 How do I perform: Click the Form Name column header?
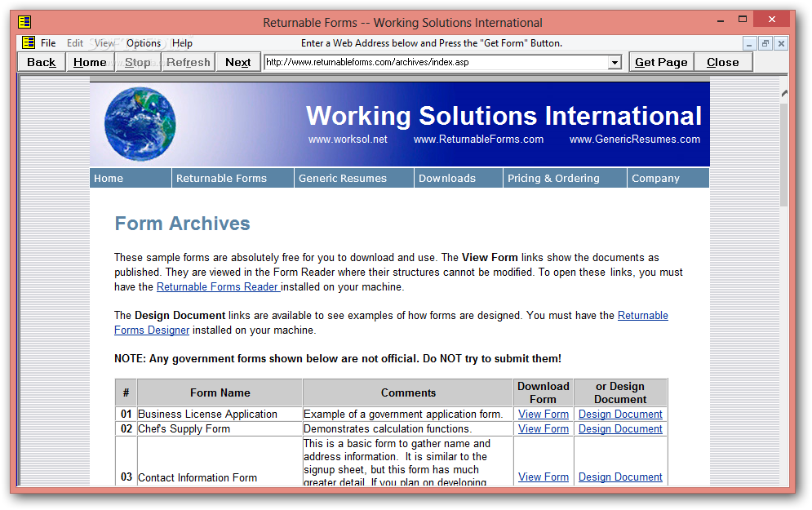pyautogui.click(x=220, y=393)
